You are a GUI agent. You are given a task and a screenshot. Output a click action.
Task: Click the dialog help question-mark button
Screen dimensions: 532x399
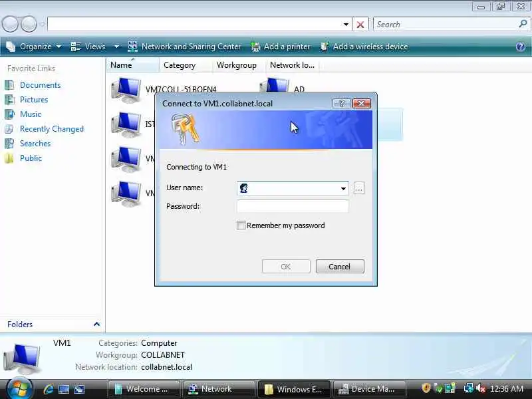pyautogui.click(x=341, y=104)
